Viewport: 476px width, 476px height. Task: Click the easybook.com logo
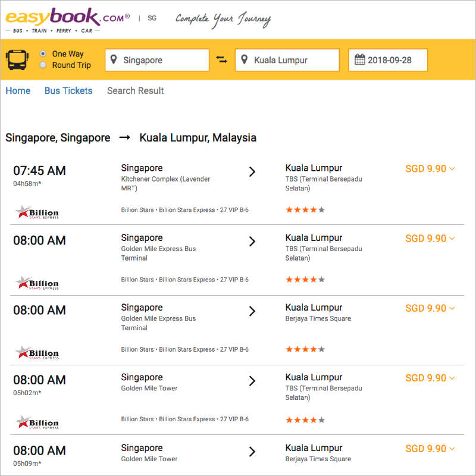(x=68, y=20)
